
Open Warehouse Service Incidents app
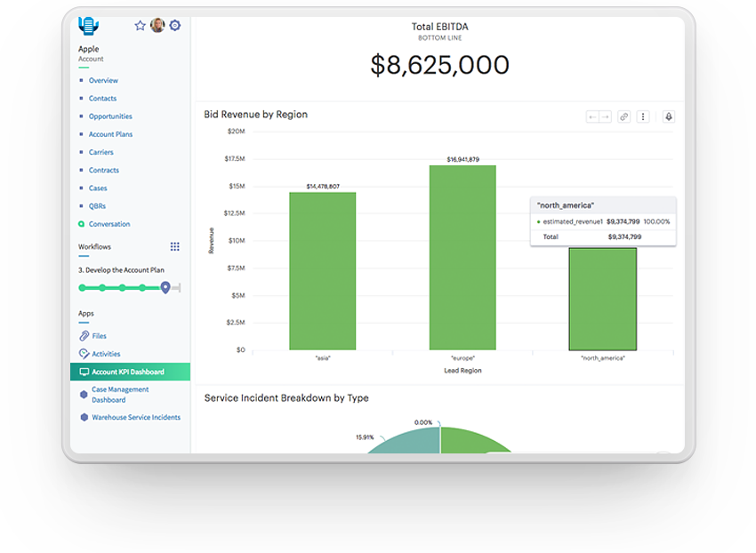[x=135, y=417]
